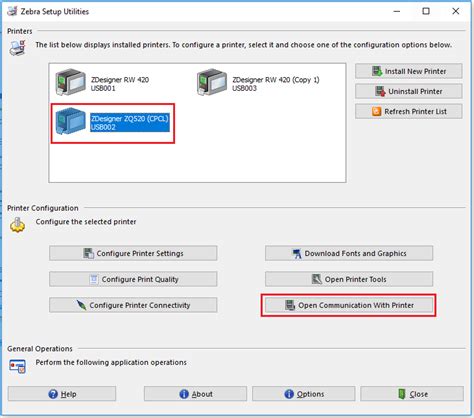Click Open Communication With Printer button

(x=349, y=305)
